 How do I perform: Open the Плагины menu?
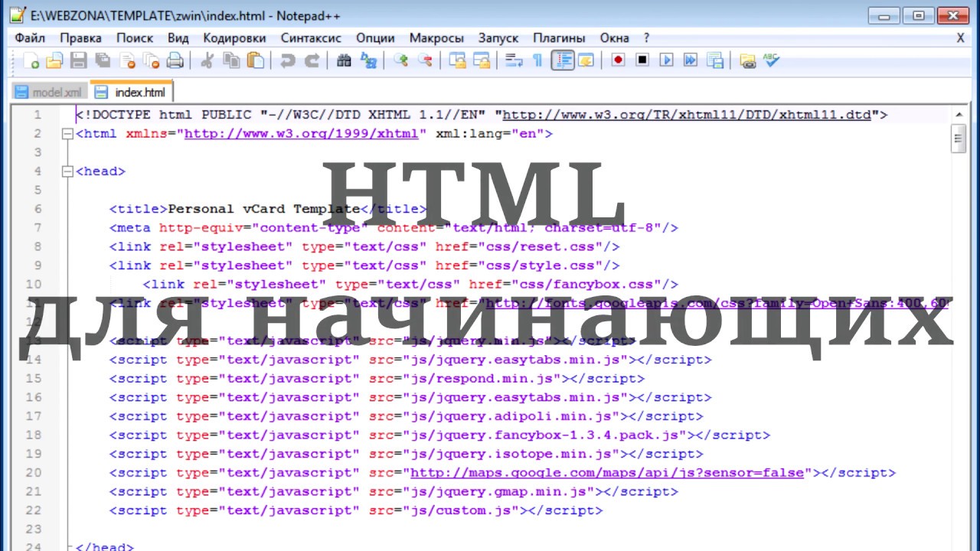(x=559, y=37)
